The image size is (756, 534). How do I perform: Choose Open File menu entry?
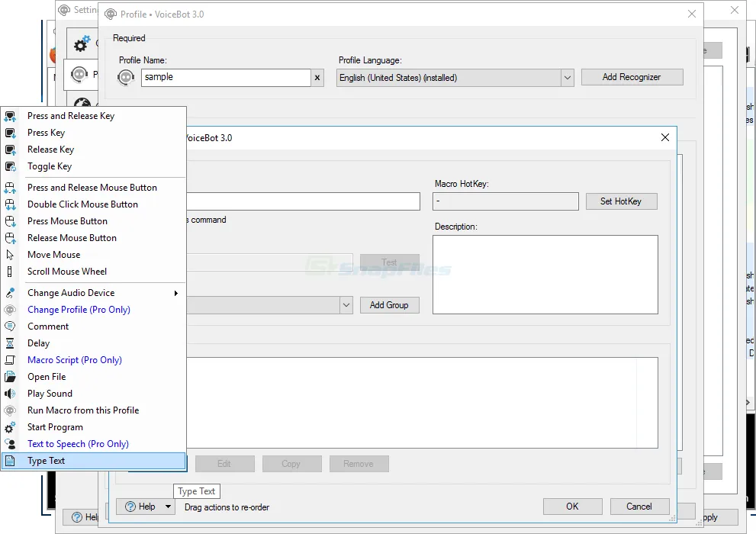(x=94, y=377)
